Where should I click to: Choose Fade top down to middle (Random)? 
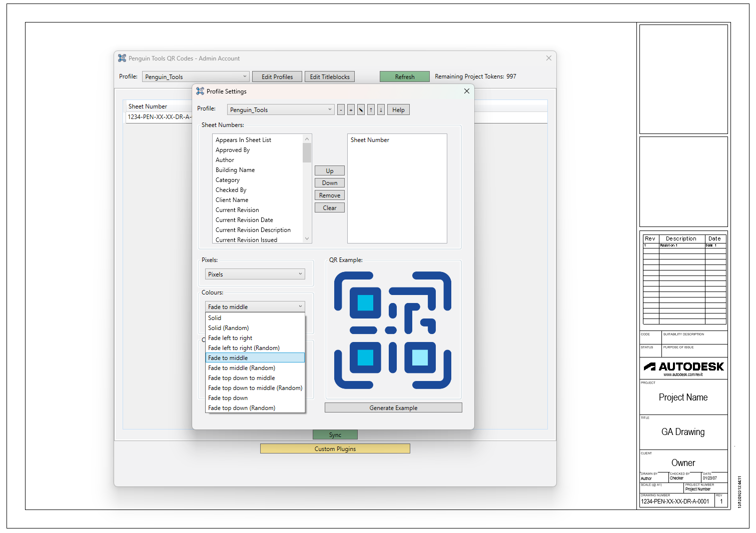tap(255, 388)
